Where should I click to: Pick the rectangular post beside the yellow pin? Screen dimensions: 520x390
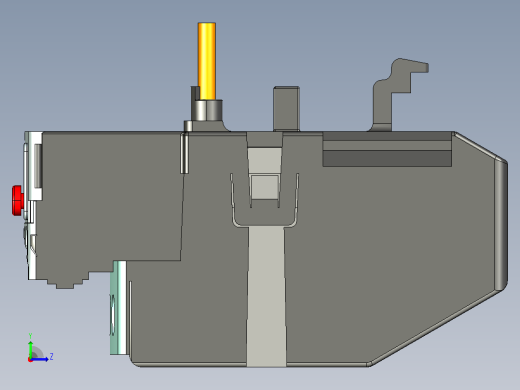[x=286, y=109]
